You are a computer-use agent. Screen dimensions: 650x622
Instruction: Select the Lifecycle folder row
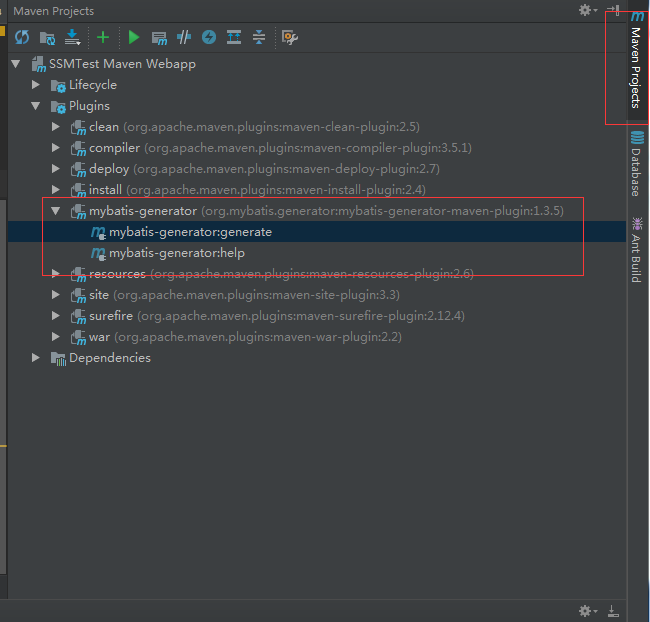(317, 85)
